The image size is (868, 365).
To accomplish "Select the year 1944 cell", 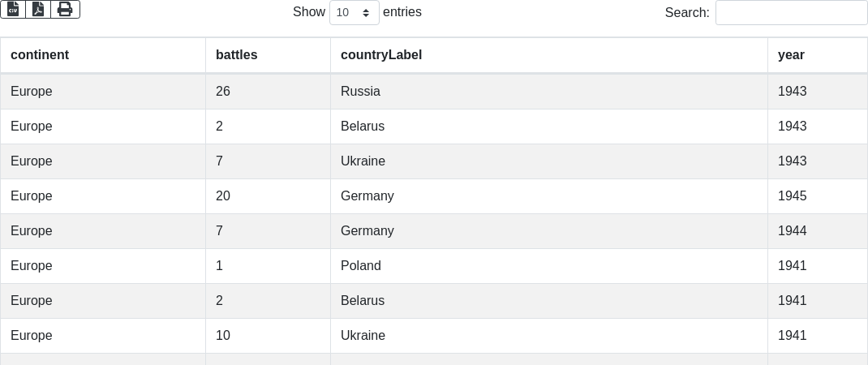I will 792,231.
